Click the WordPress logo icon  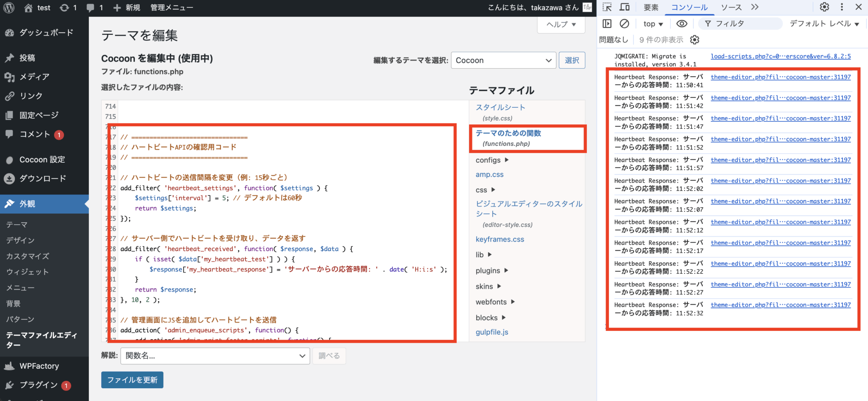pos(9,8)
